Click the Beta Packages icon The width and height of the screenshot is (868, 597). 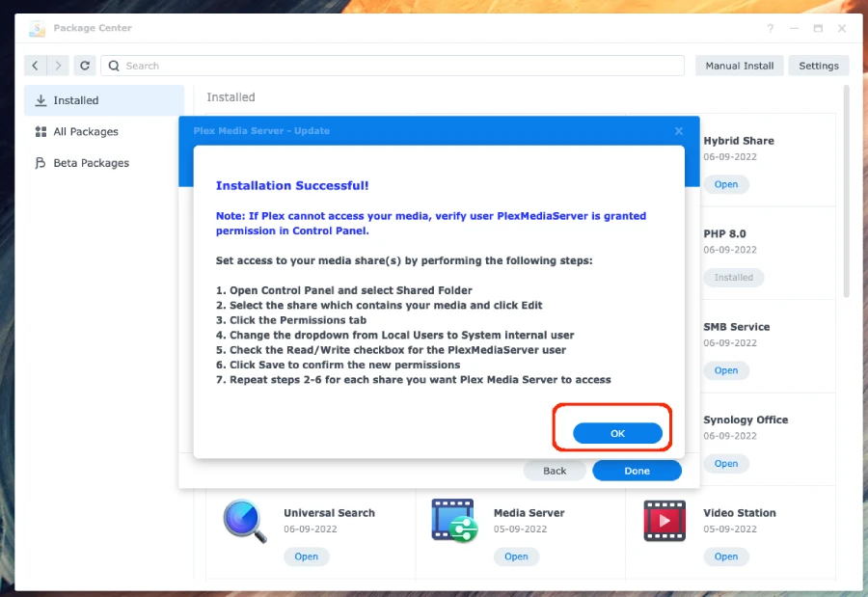[41, 163]
